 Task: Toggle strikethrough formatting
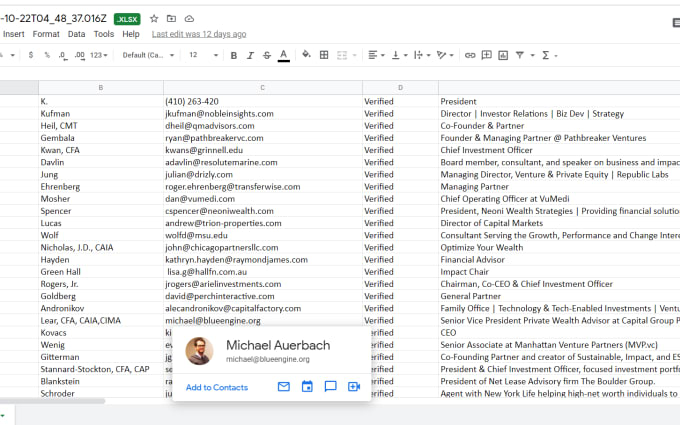point(267,56)
